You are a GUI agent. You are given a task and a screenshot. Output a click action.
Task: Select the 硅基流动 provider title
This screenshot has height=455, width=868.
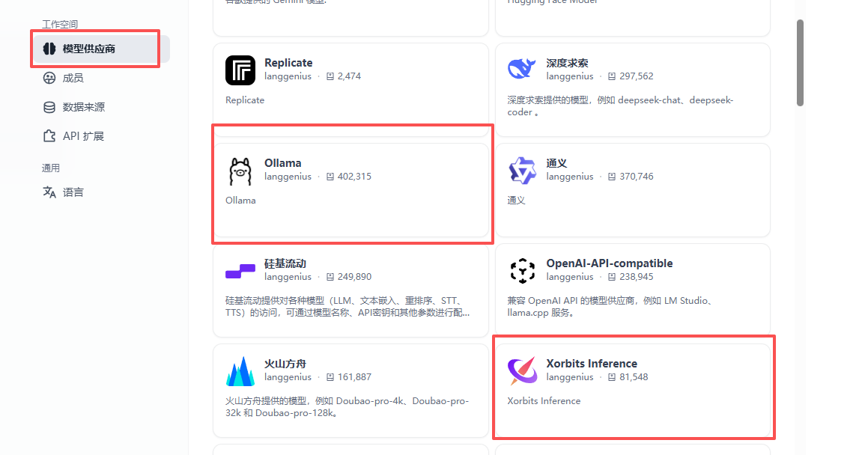tap(285, 263)
